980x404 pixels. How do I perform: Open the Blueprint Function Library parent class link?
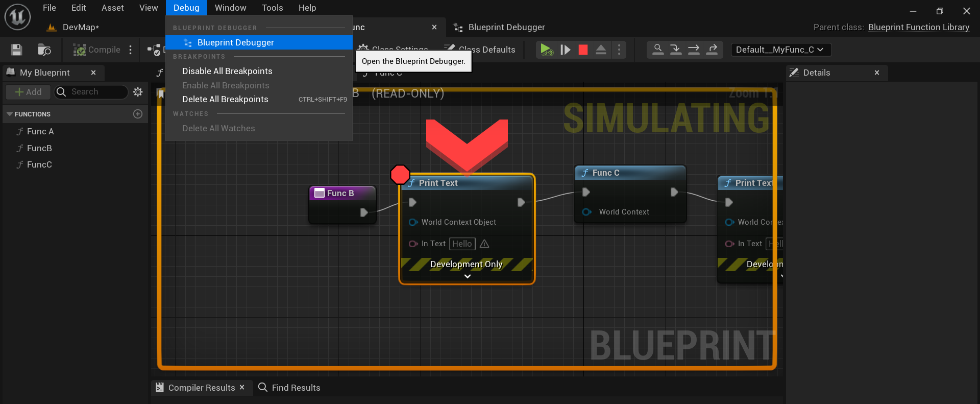tap(918, 27)
